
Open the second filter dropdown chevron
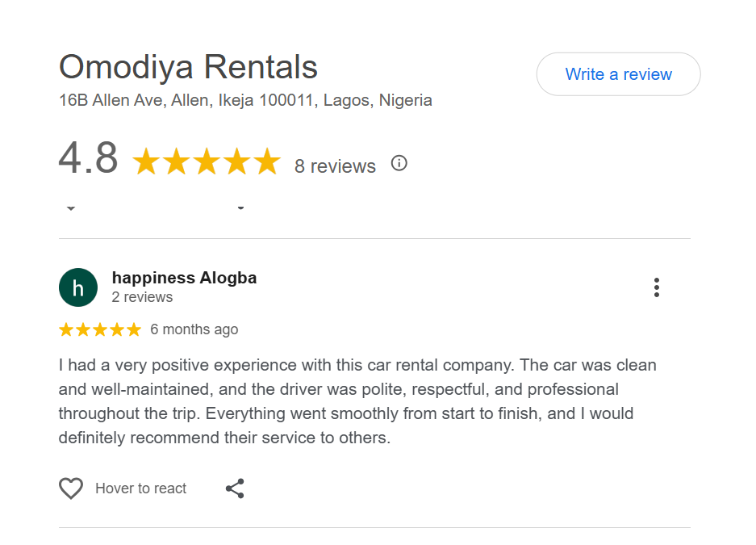(240, 207)
